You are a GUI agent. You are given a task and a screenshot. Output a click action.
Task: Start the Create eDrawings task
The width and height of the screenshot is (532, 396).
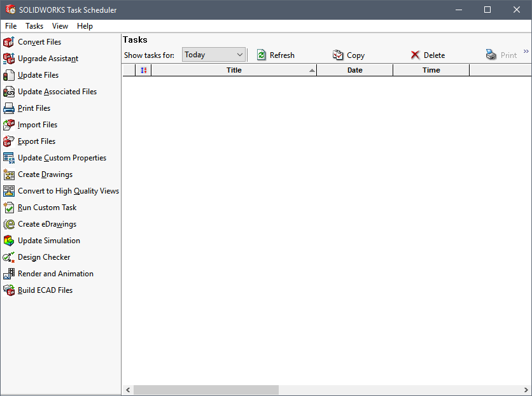47,224
